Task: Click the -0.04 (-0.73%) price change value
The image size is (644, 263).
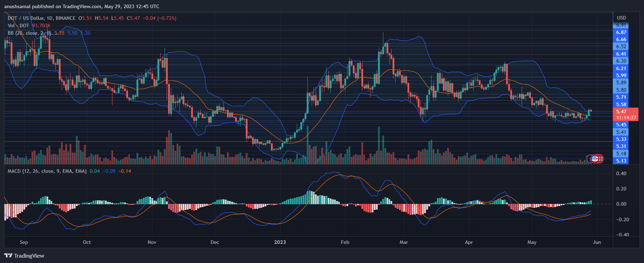Action: (160, 18)
